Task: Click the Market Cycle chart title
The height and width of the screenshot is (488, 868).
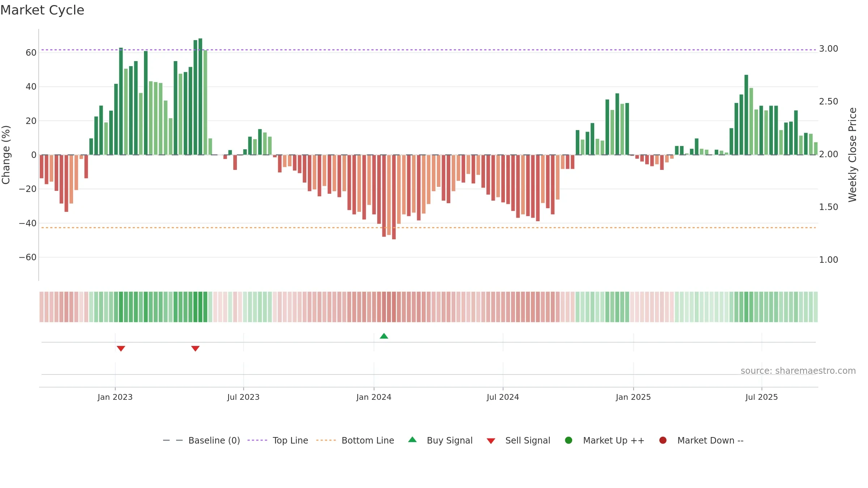Action: (x=42, y=10)
